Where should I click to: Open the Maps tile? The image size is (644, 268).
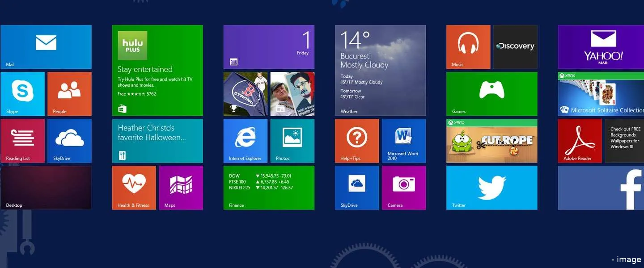[181, 188]
